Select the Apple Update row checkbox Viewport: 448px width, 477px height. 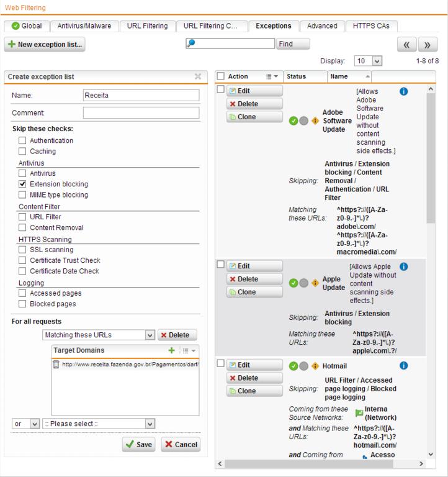click(221, 265)
